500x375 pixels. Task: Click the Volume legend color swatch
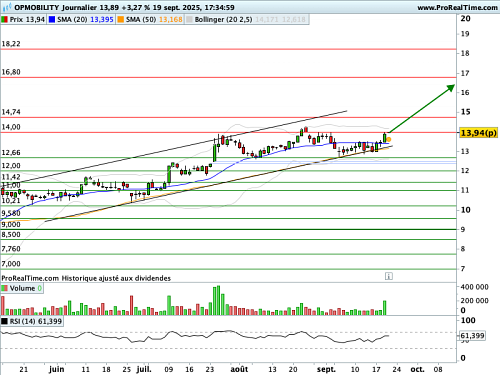[5, 288]
